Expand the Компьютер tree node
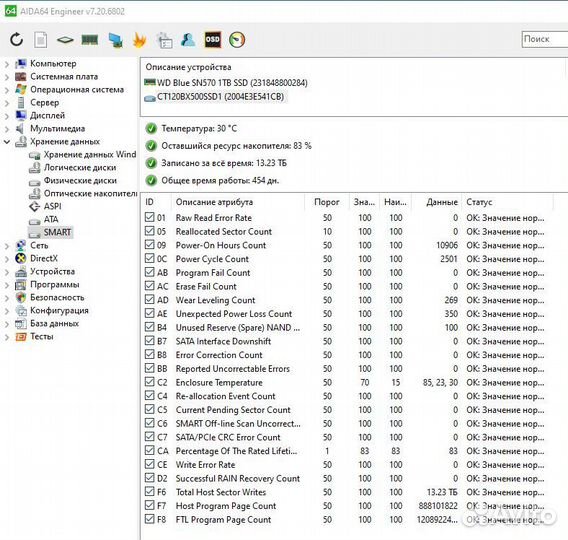This screenshot has width=568, height=540. click(7, 64)
